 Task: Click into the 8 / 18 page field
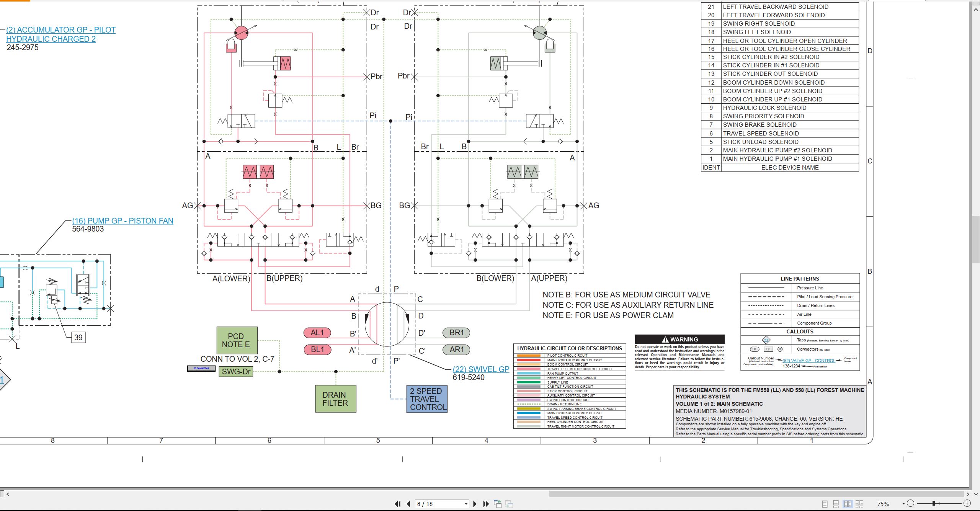[439, 504]
